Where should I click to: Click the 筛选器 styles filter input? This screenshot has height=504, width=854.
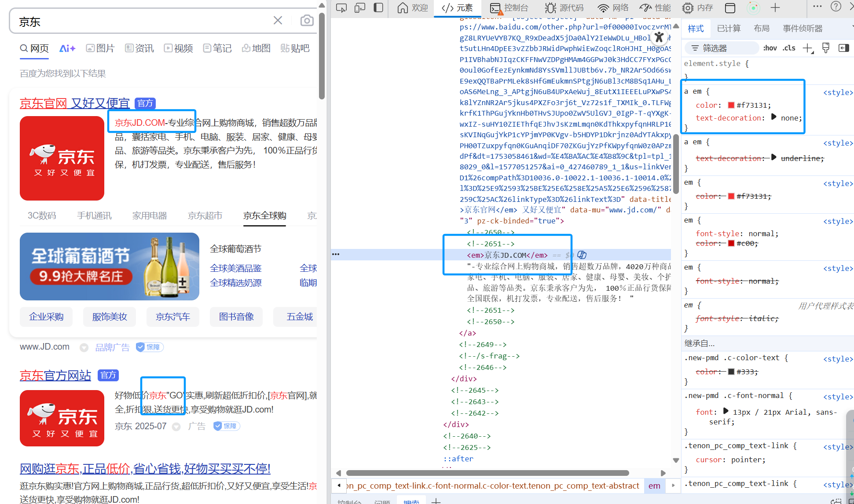tap(722, 48)
